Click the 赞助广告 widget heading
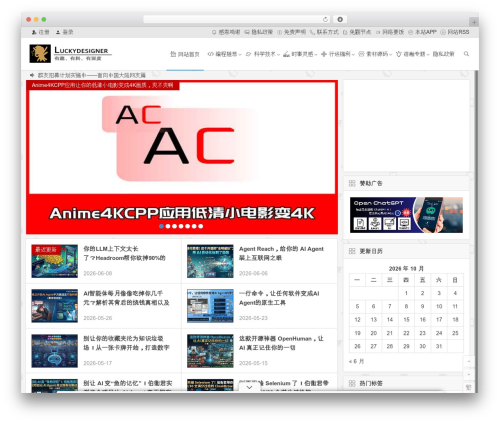This screenshot has width=500, height=423. (371, 183)
